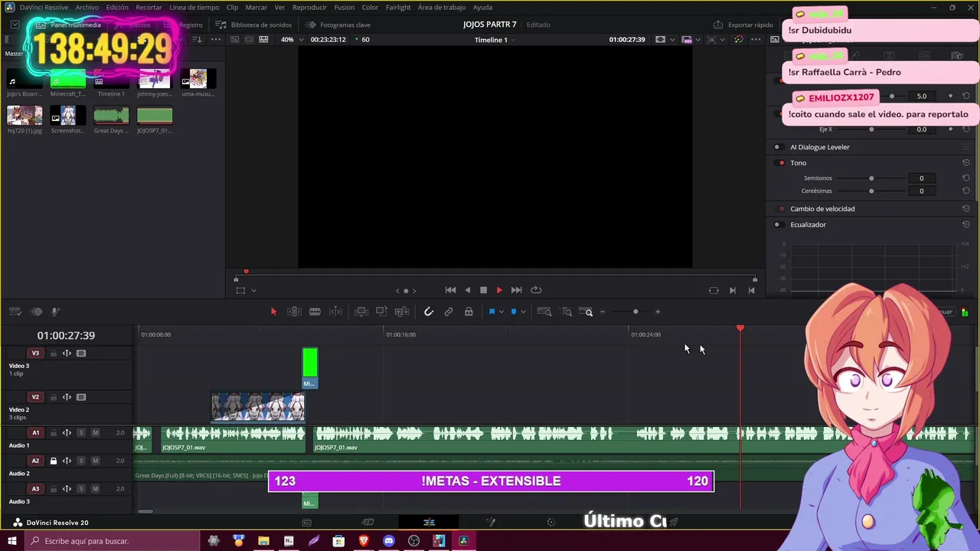Image resolution: width=980 pixels, height=551 pixels.
Task: Disable Video 2 track filmstrip icon
Action: (x=81, y=397)
